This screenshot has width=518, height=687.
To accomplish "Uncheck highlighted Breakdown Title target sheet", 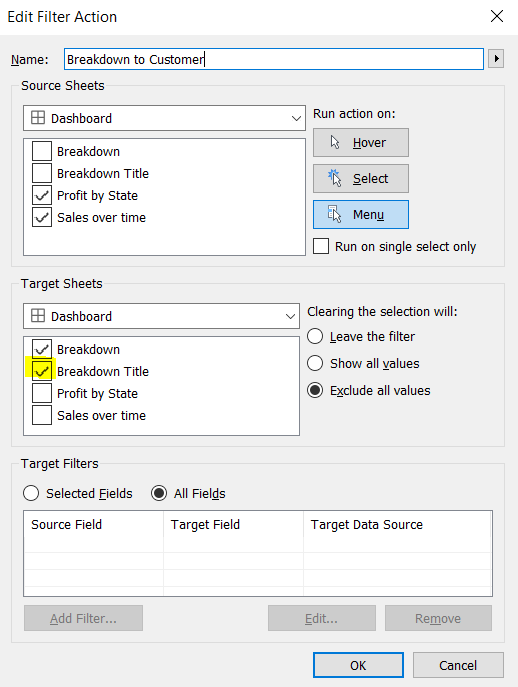I will (42, 371).
